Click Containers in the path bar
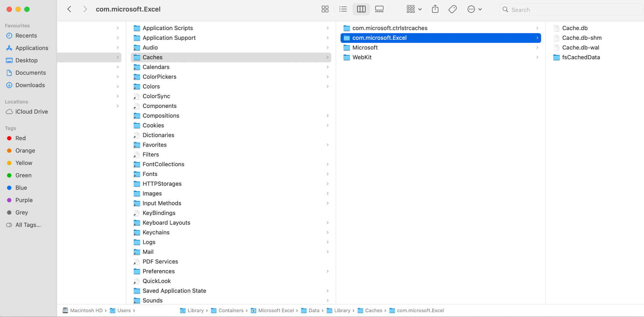The width and height of the screenshot is (644, 317). 230,310
